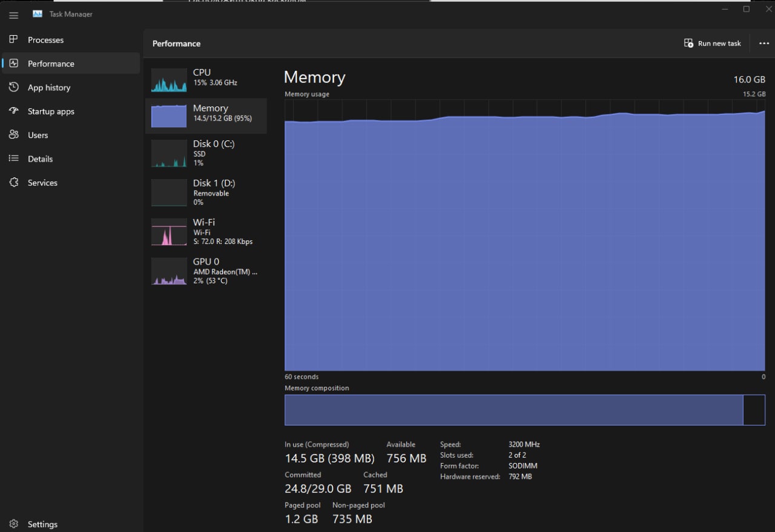Click the Users people icon
The width and height of the screenshot is (775, 532).
(13, 134)
